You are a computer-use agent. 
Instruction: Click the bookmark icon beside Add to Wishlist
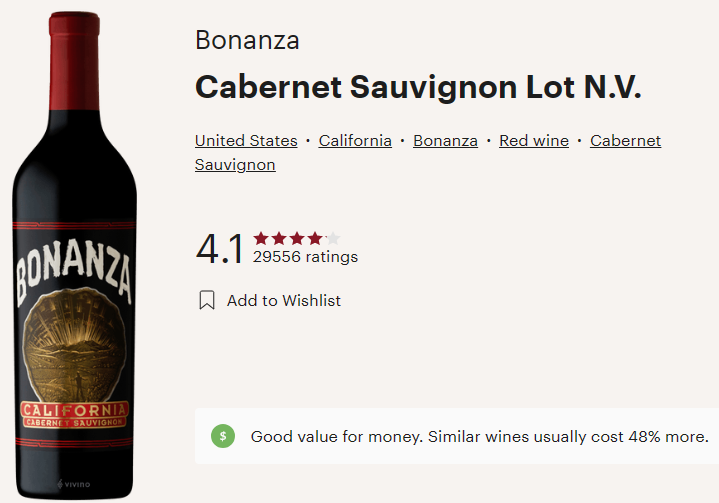207,300
